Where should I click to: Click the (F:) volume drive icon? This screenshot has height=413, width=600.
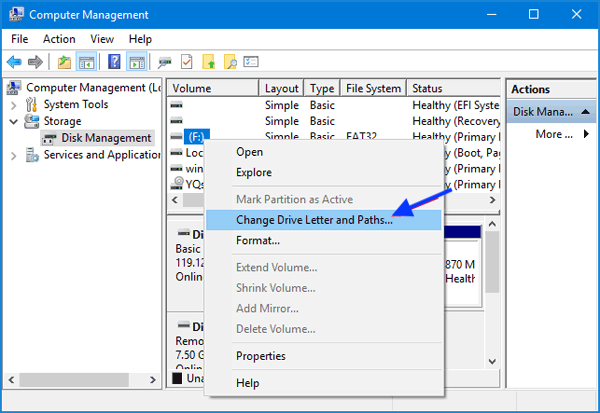click(x=176, y=136)
